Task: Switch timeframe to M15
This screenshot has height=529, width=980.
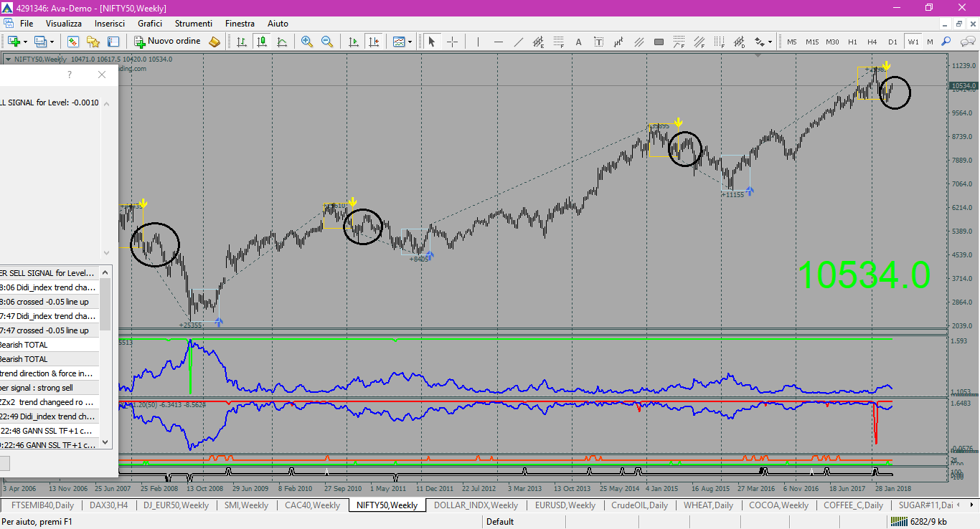Action: (x=812, y=42)
